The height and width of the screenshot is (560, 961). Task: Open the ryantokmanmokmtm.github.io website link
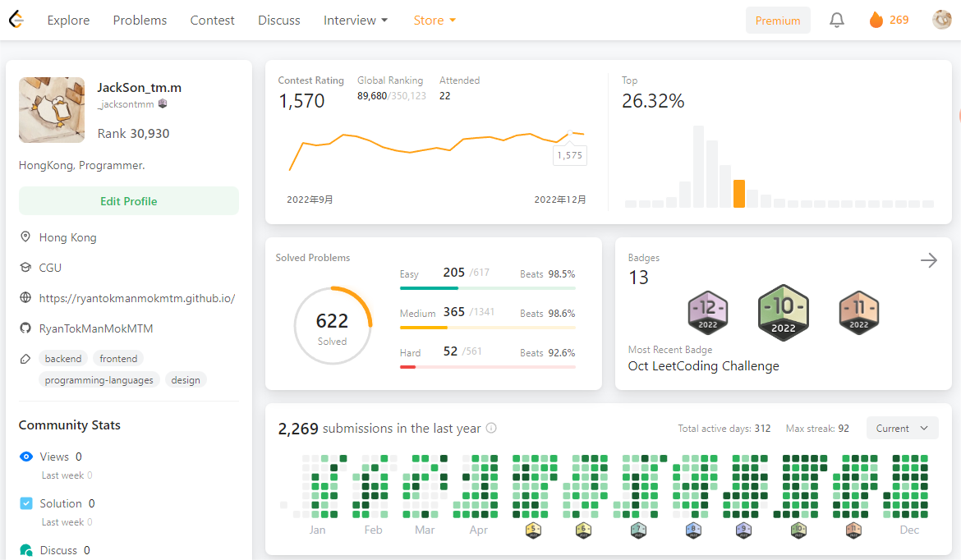[x=137, y=298]
